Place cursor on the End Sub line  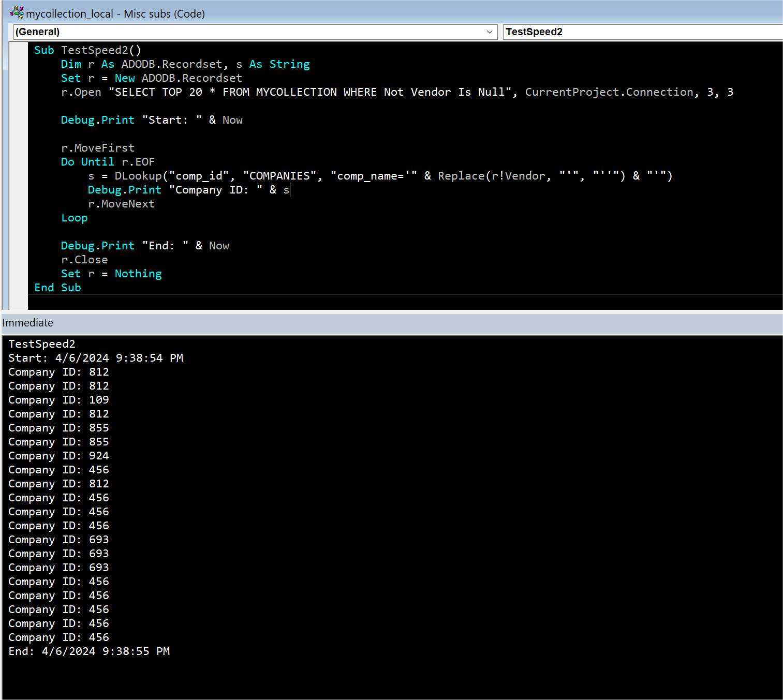57,288
